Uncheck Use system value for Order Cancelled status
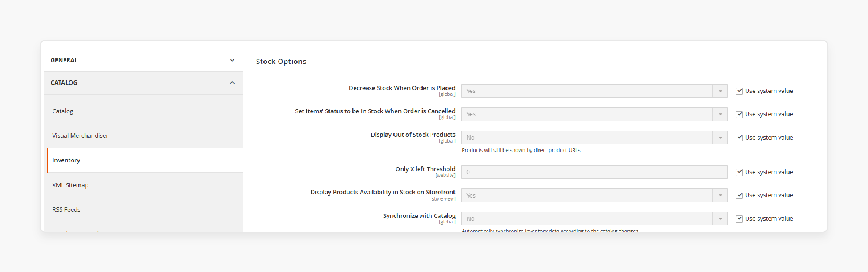This screenshot has height=272, width=868. pyautogui.click(x=739, y=114)
